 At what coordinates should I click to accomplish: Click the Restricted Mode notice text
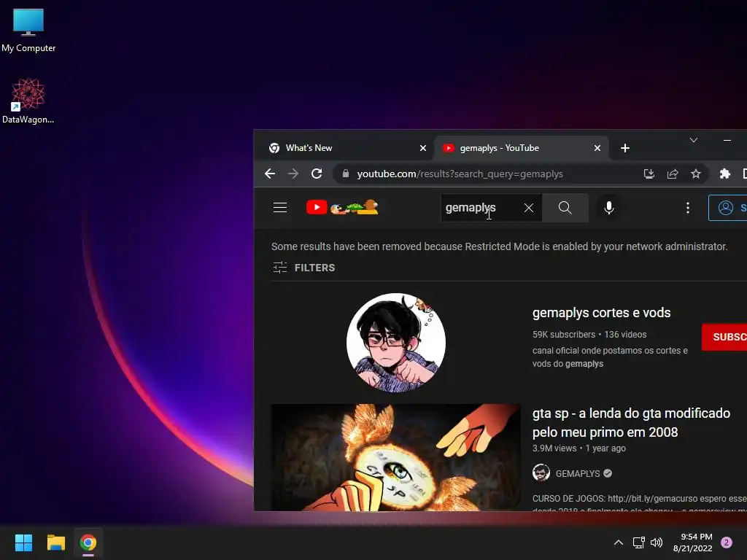pos(499,246)
